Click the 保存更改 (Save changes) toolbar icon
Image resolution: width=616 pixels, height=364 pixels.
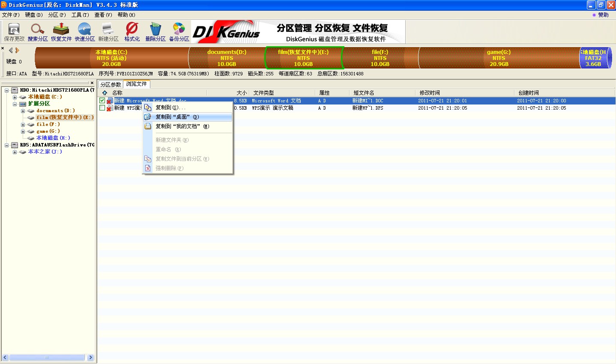pyautogui.click(x=14, y=29)
